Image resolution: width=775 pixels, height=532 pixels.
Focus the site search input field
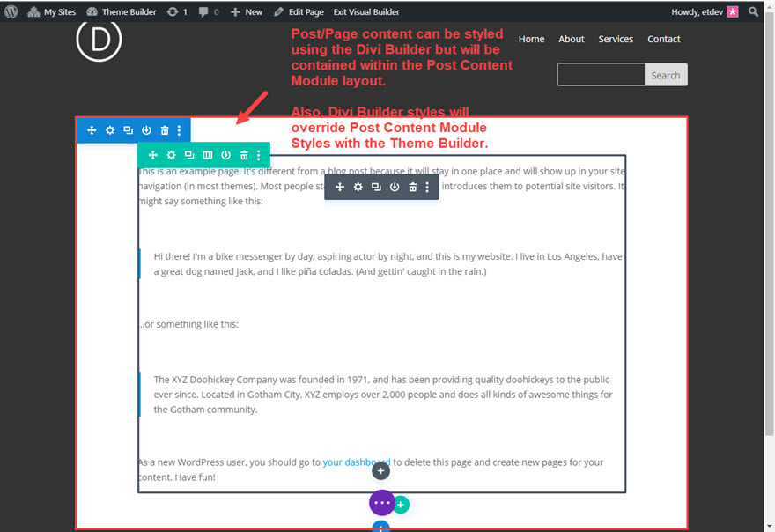click(x=601, y=75)
